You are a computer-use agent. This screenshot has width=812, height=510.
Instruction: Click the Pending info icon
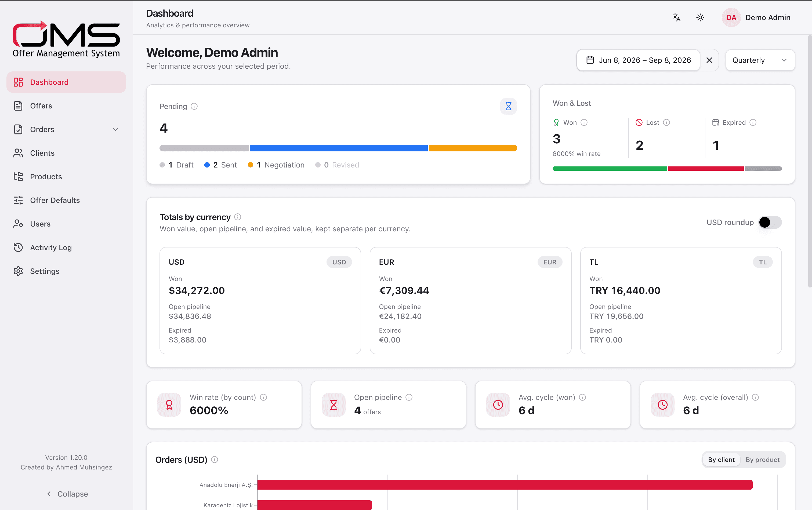pos(194,107)
